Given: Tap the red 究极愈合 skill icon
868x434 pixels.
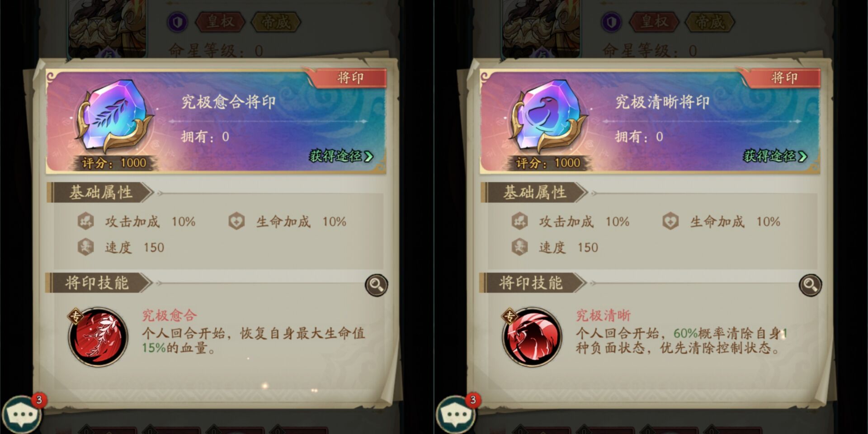Looking at the screenshot, I should click(98, 336).
